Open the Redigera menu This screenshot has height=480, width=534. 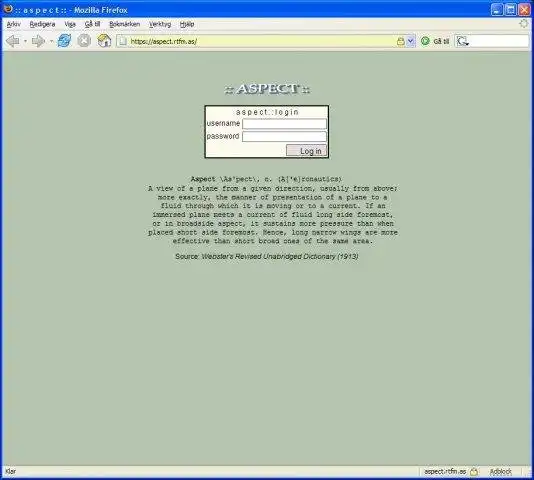point(42,24)
